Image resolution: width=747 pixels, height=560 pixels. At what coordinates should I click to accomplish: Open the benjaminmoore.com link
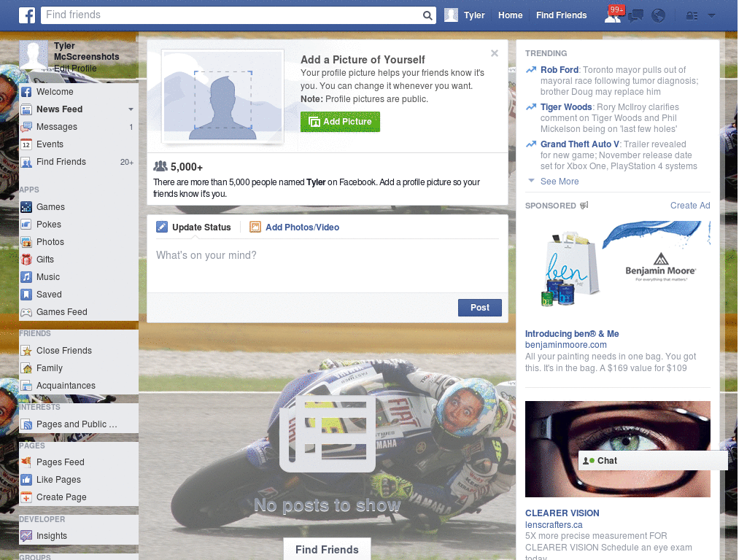point(565,345)
